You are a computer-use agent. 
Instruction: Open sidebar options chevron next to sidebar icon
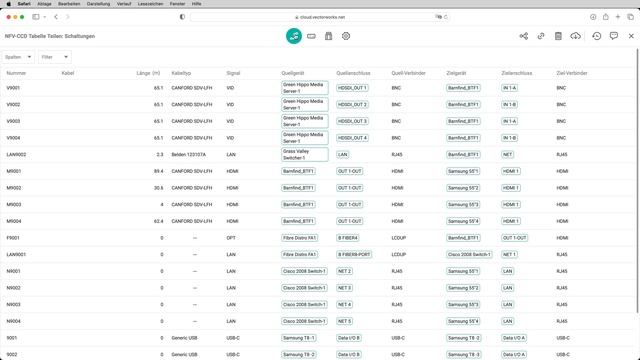pyautogui.click(x=44, y=17)
